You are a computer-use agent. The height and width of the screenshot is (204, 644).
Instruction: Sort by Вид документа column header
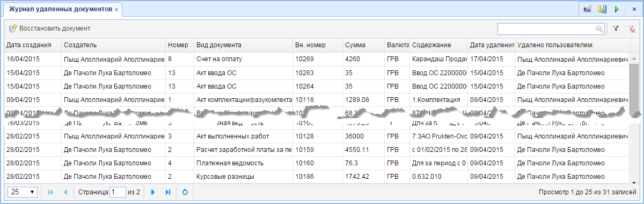(x=243, y=45)
